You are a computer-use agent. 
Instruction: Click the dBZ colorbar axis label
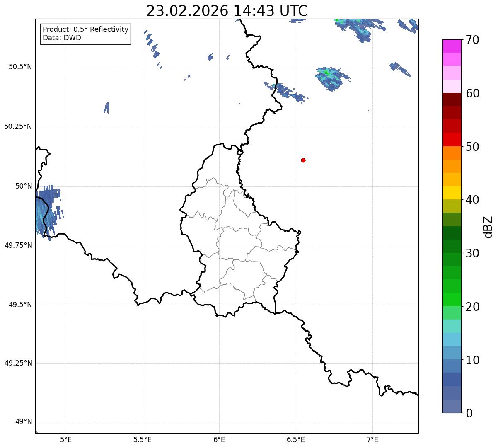488,227
